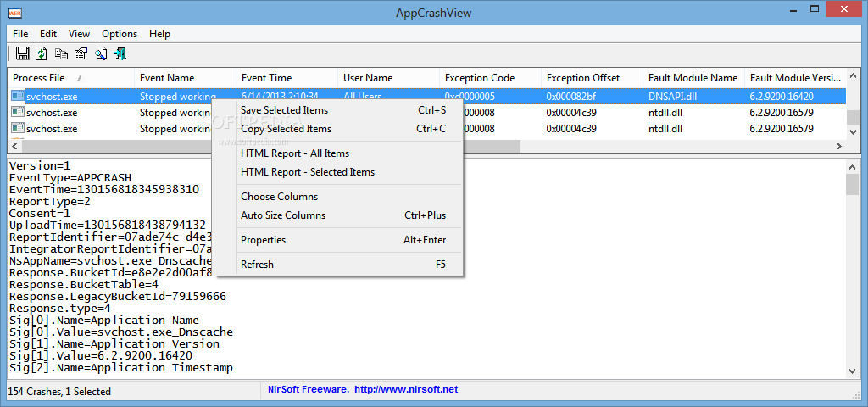Choose Refresh in the context menu

point(337,265)
